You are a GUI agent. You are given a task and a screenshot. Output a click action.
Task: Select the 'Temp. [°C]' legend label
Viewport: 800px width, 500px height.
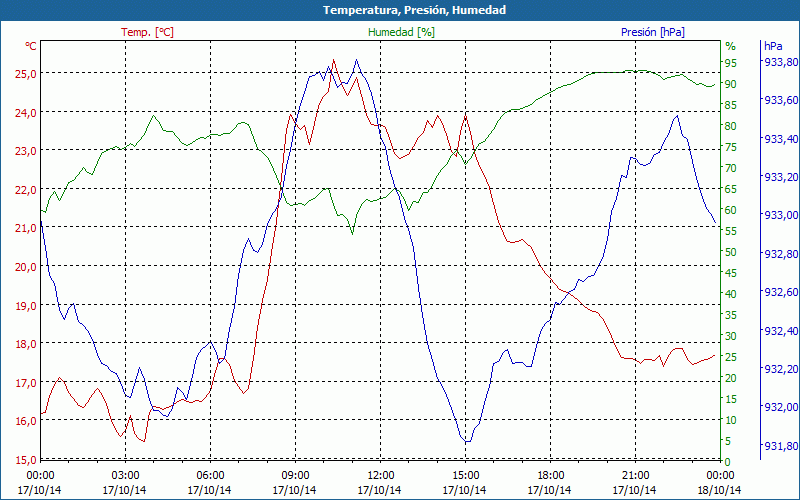147,32
